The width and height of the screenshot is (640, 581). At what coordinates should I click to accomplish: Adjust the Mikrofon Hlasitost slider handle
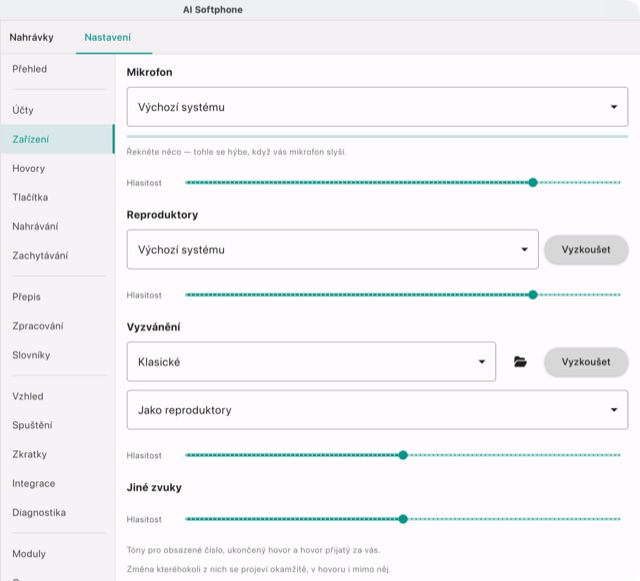pos(533,183)
